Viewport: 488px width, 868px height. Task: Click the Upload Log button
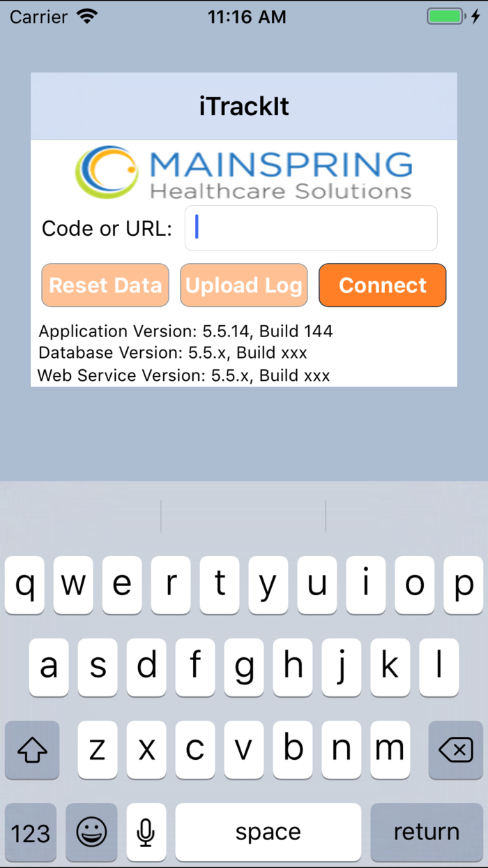pos(244,285)
